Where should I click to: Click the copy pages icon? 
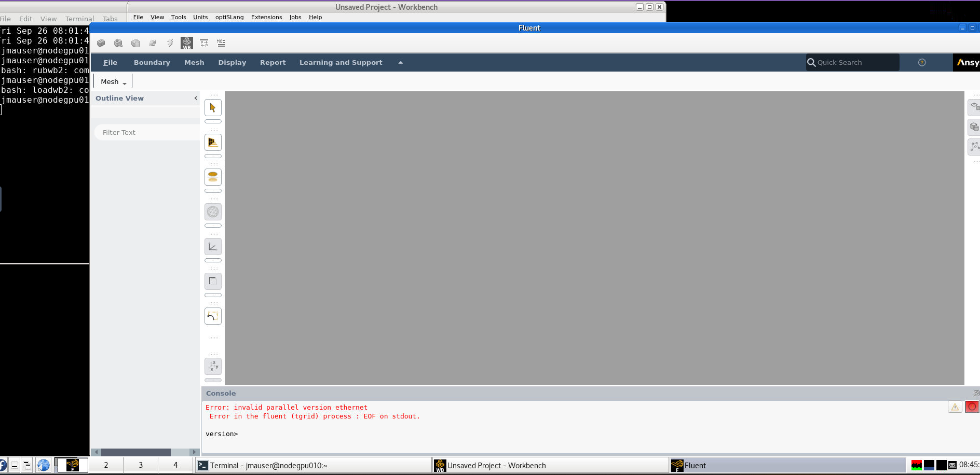click(x=213, y=282)
